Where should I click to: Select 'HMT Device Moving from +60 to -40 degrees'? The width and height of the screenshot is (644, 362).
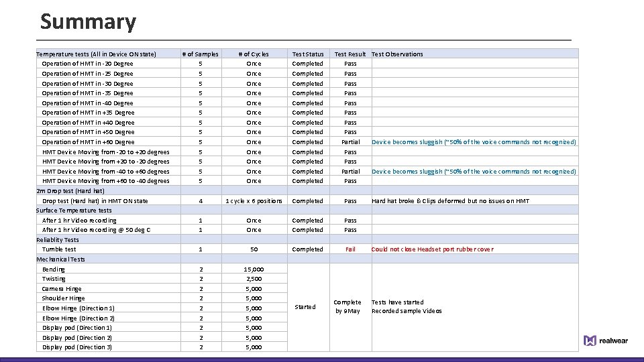coord(105,180)
